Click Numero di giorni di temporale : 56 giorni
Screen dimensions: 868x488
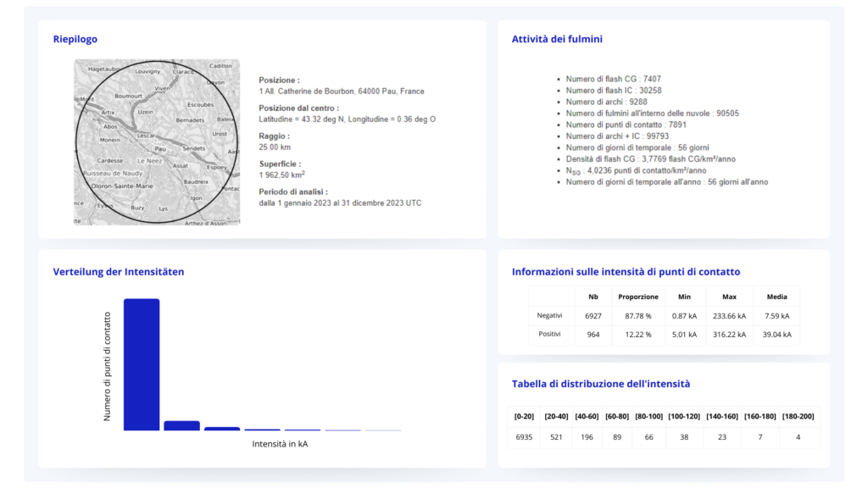click(x=637, y=147)
